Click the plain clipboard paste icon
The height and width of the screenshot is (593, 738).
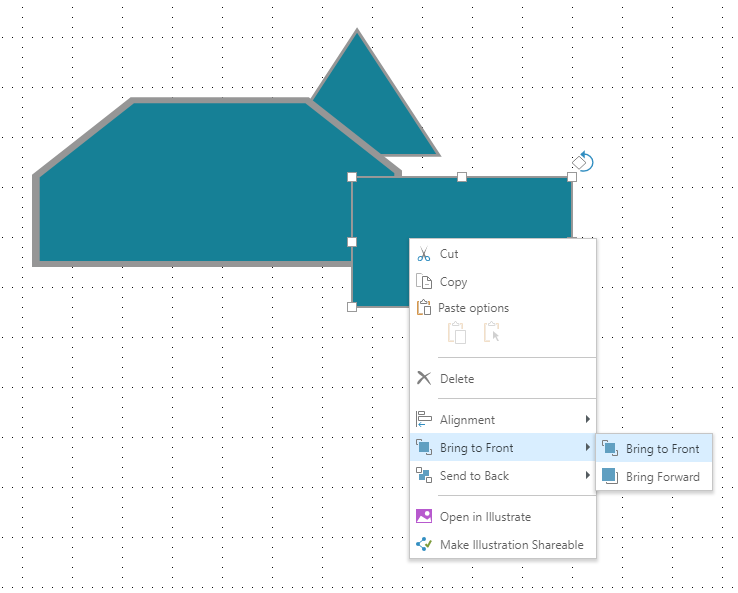457,333
